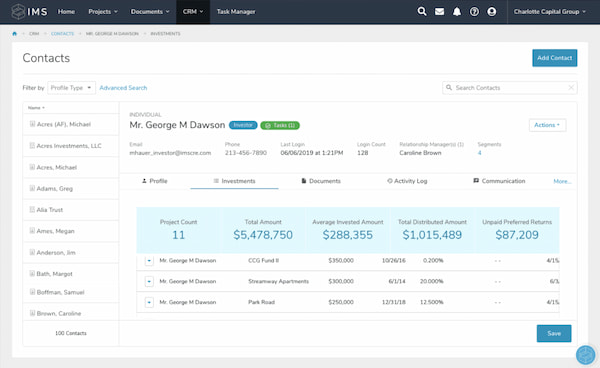Viewport: 600px width, 368px height.
Task: Open the user profile avatar icon
Action: [492, 11]
